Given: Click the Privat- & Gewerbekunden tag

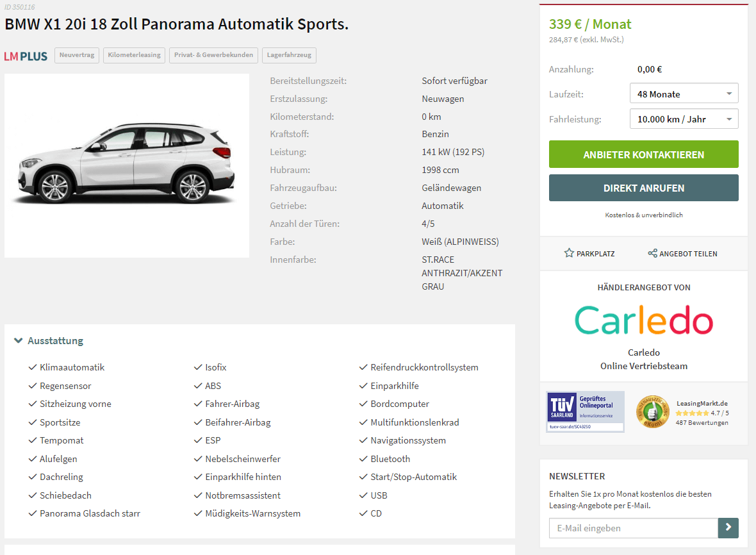Looking at the screenshot, I should click(x=213, y=55).
